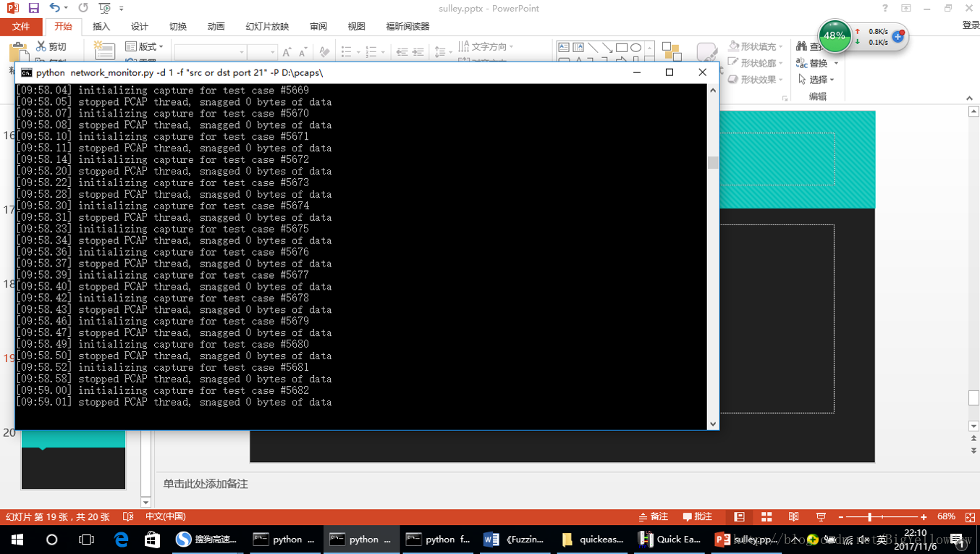
Task: Click the zoom slider handle in the status bar
Action: 869,517
